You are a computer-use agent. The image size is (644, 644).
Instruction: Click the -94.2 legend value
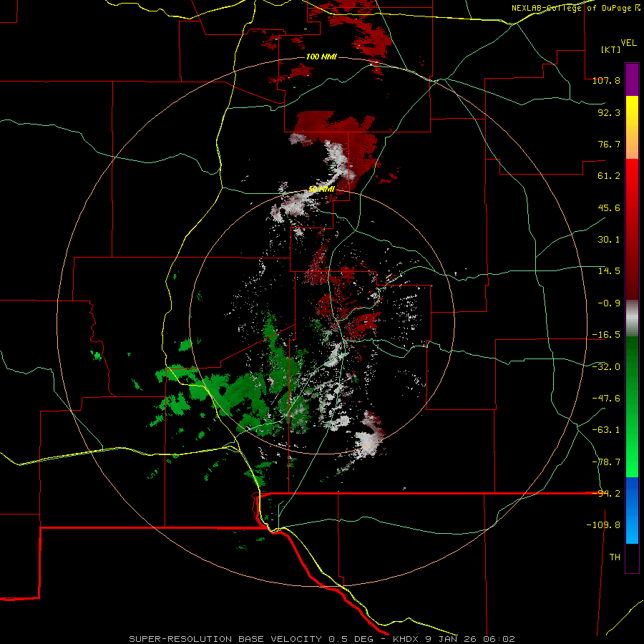(606, 494)
